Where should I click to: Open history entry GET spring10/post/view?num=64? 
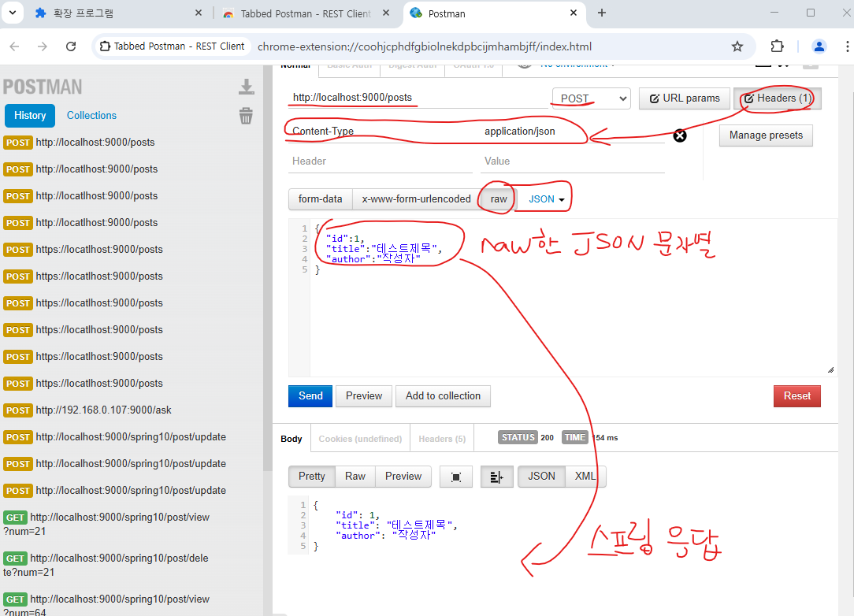107,605
